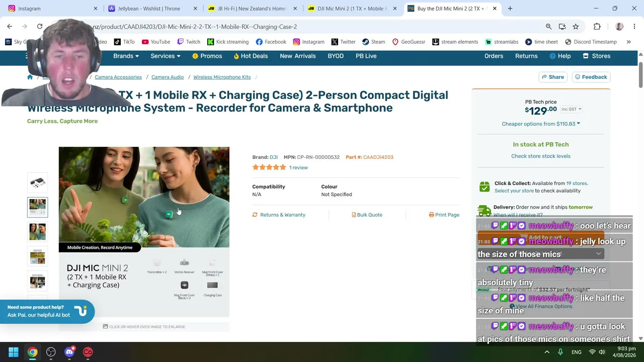Open the Returns & Warranty link
Screen dimensions: 644x362
(279, 215)
